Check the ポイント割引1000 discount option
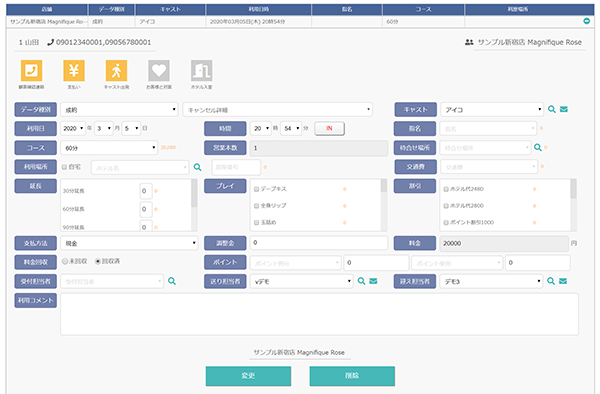This screenshot has height=394, width=600. [446, 222]
